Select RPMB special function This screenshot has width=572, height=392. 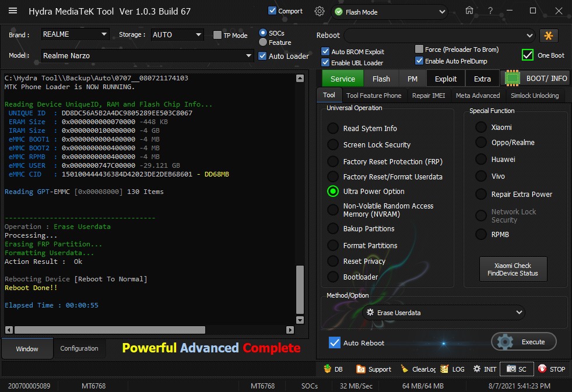coord(481,234)
